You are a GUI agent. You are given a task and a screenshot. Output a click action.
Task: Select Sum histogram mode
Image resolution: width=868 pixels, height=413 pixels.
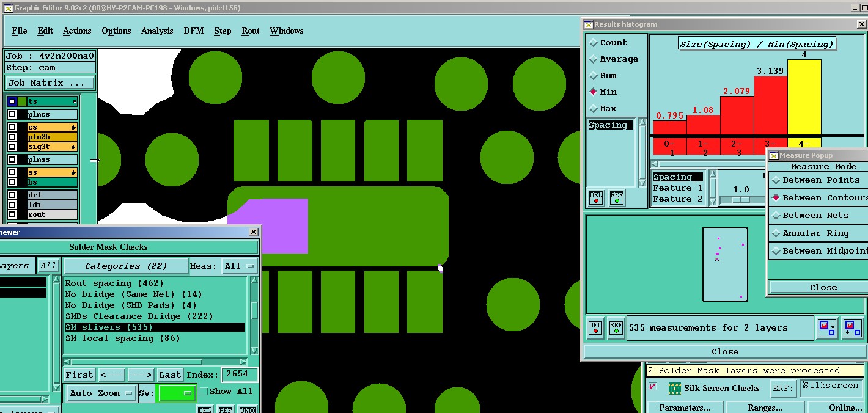[593, 76]
